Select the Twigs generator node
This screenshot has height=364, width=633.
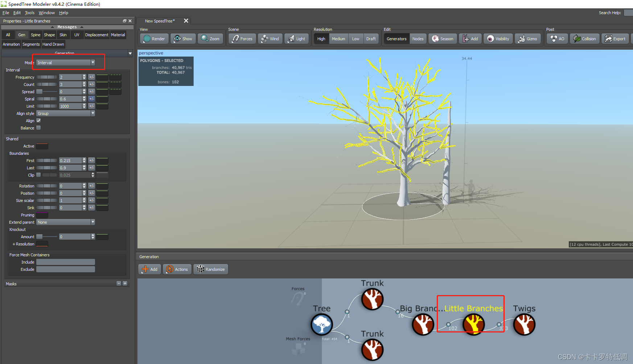pyautogui.click(x=524, y=324)
